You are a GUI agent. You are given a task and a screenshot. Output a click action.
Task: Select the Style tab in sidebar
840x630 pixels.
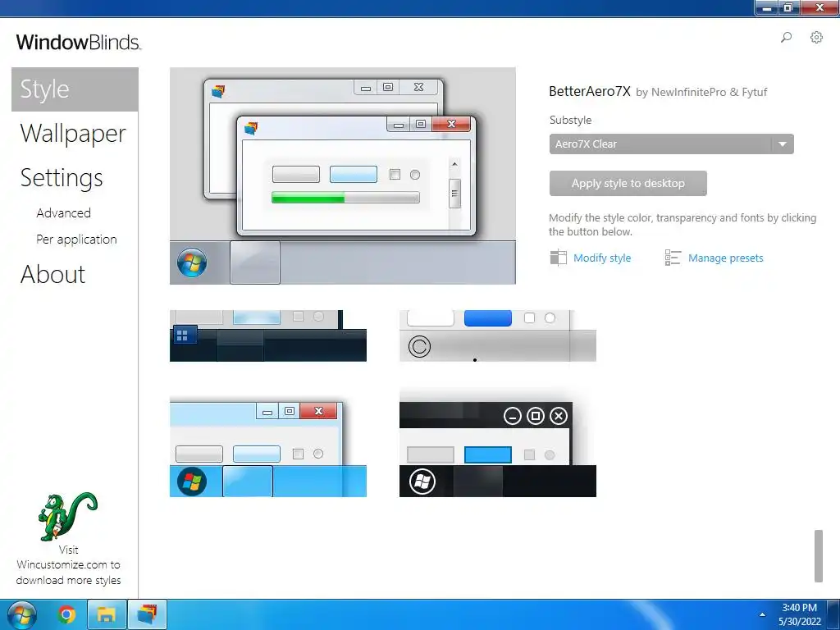pyautogui.click(x=75, y=89)
